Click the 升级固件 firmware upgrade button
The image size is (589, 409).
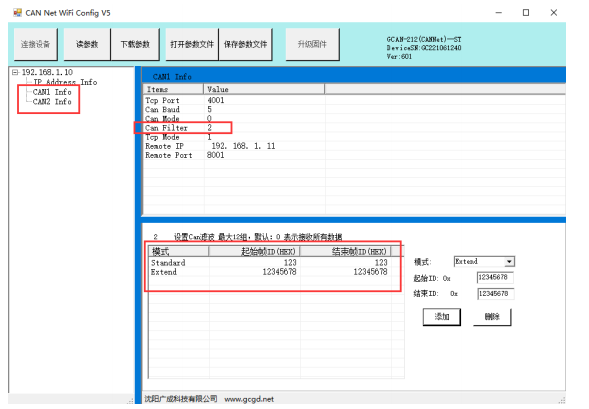click(x=312, y=44)
